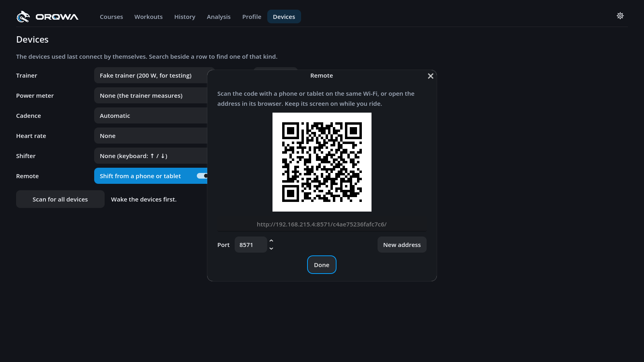Open the Heart rate dropdown
The height and width of the screenshot is (362, 644).
(151, 136)
